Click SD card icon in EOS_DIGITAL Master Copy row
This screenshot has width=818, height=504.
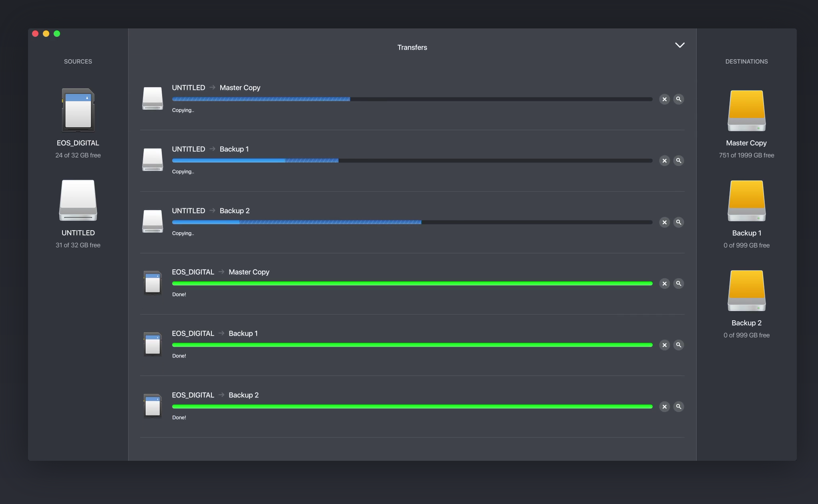coord(153,283)
